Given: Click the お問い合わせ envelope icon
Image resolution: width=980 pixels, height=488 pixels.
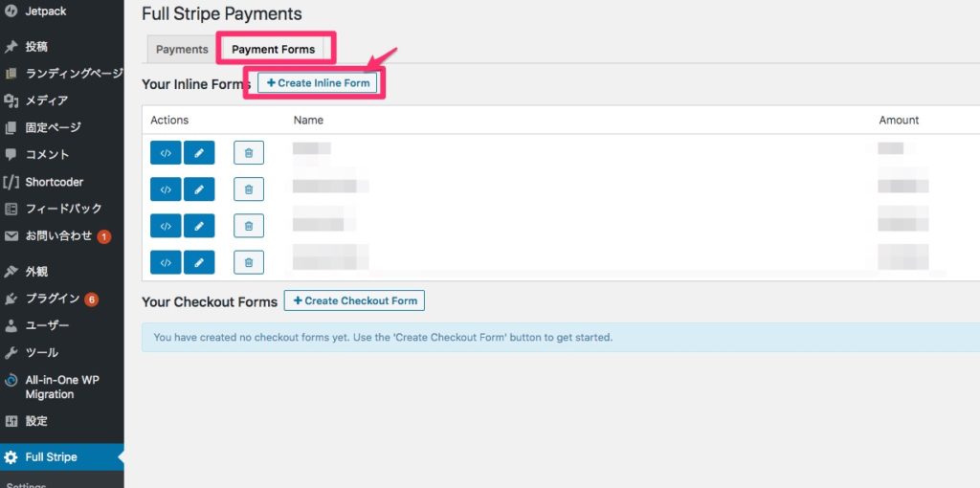Looking at the screenshot, I should click(x=11, y=236).
